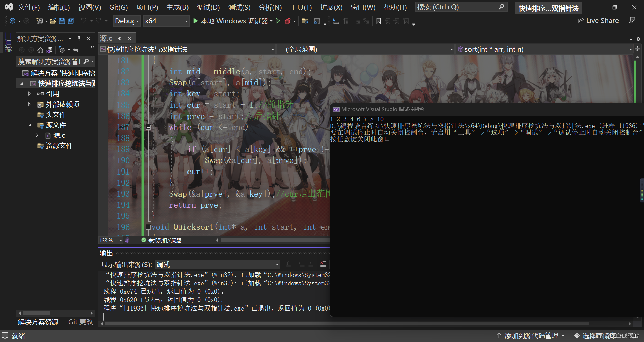This screenshot has width=644, height=342.
Task: Click the IntelliCode brain icon near the zoom level
Action: coord(127,240)
